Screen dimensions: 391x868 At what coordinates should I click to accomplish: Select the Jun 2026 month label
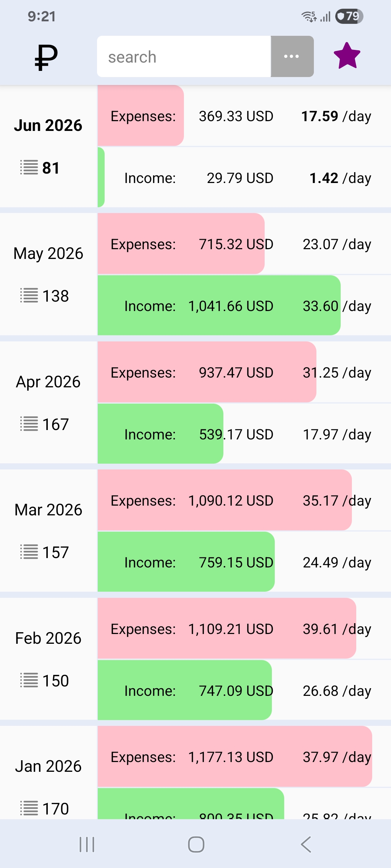[x=48, y=125]
